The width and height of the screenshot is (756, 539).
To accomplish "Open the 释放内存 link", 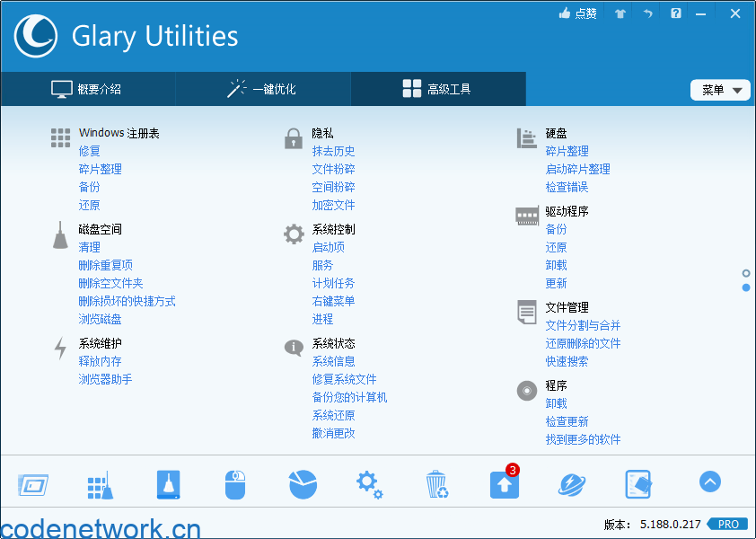I will click(x=101, y=361).
